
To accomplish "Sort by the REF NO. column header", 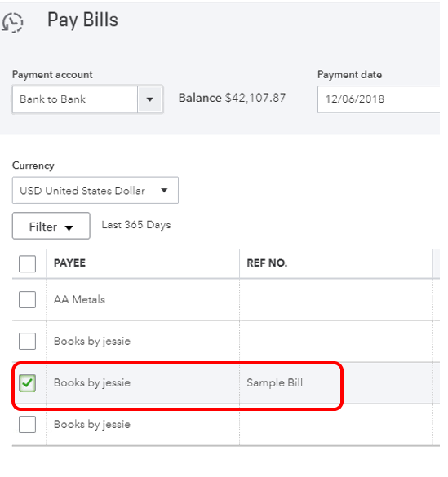I will coord(267,263).
